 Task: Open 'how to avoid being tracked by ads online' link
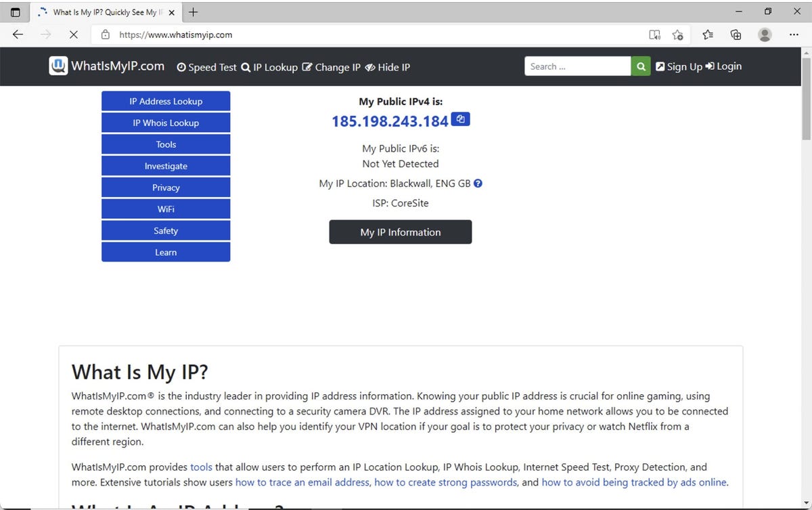point(634,482)
